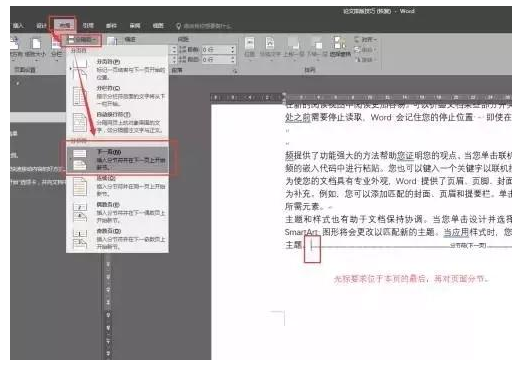Open the 对齐 (Align) dropdown
The height and width of the screenshot is (372, 512).
click(366, 40)
